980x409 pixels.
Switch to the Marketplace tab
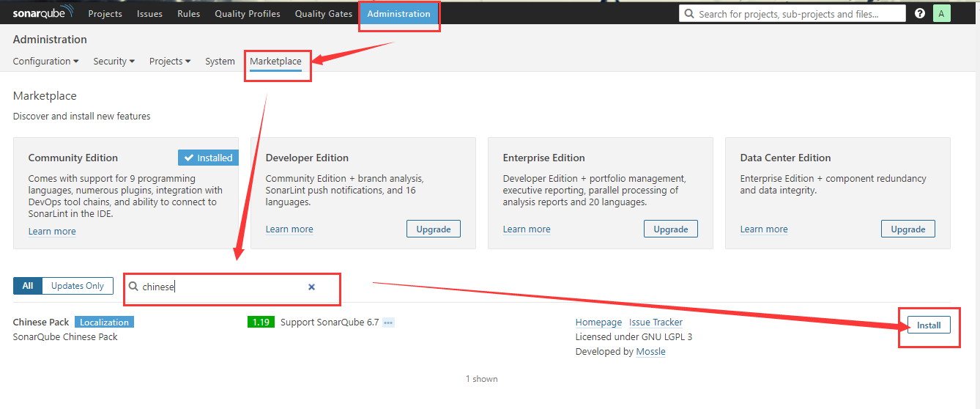click(x=275, y=62)
